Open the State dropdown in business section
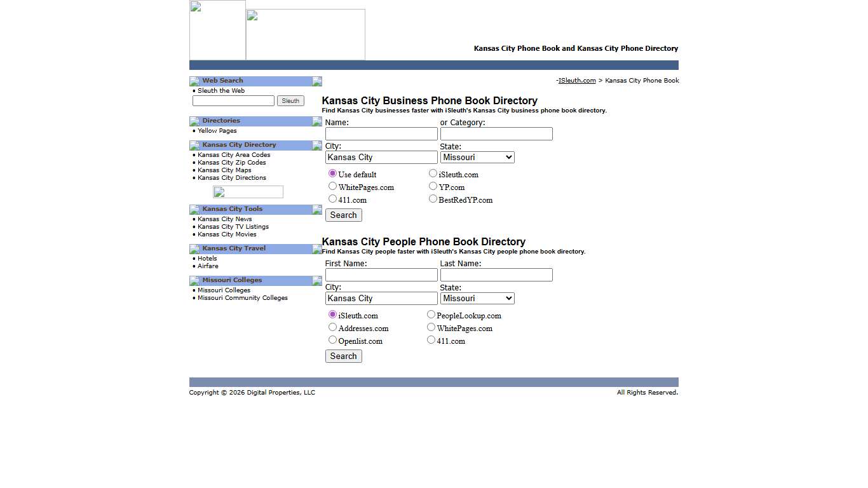This screenshot has height=488, width=868. click(x=477, y=157)
